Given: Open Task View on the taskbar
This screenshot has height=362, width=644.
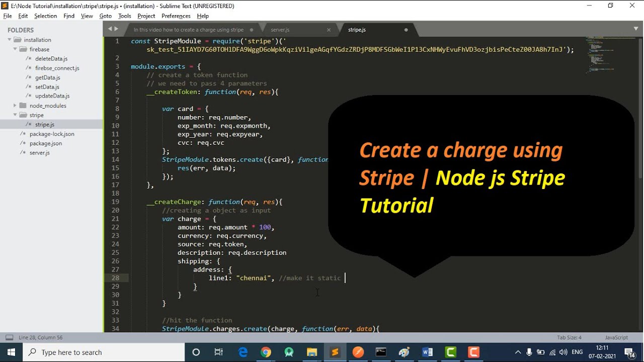Looking at the screenshot, I should 219,352.
